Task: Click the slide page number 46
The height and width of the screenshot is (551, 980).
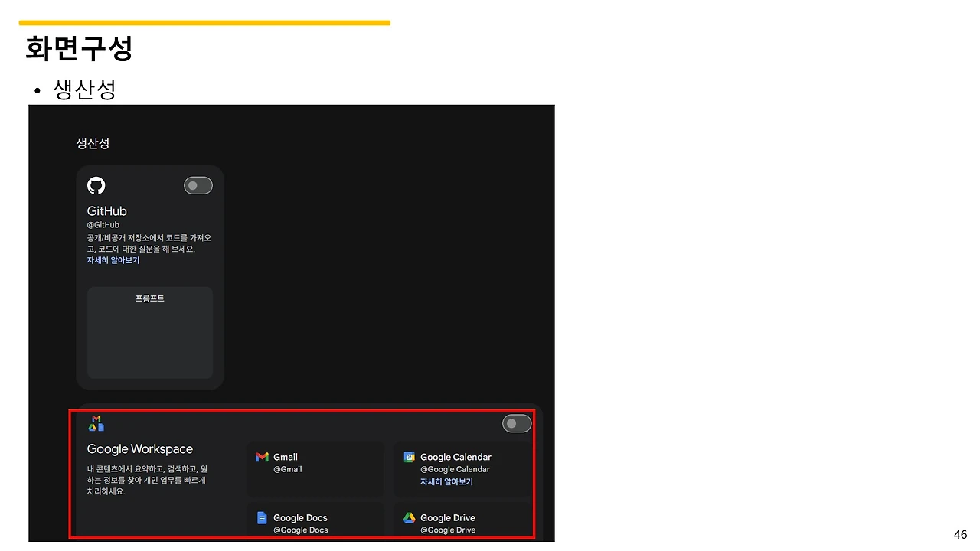Action: click(960, 535)
